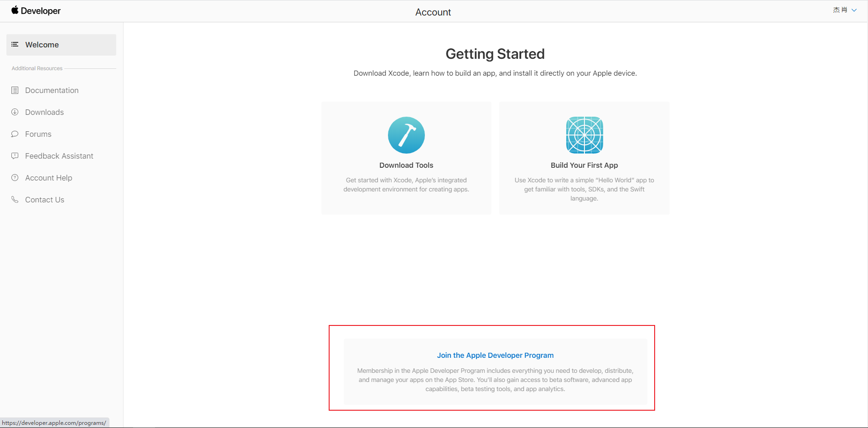The height and width of the screenshot is (428, 868).
Task: Click the Feedback Assistant icon
Action: (x=15, y=156)
